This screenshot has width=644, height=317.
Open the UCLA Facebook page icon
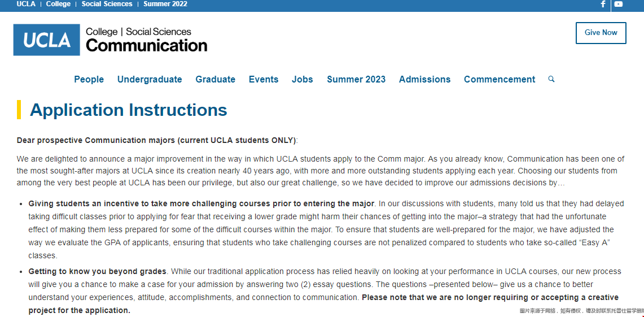(603, 4)
